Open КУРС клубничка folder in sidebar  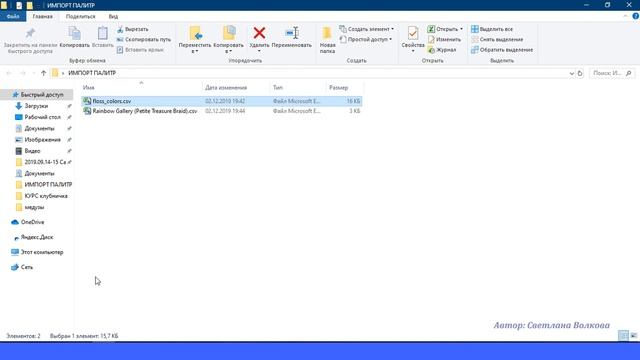pos(46,196)
